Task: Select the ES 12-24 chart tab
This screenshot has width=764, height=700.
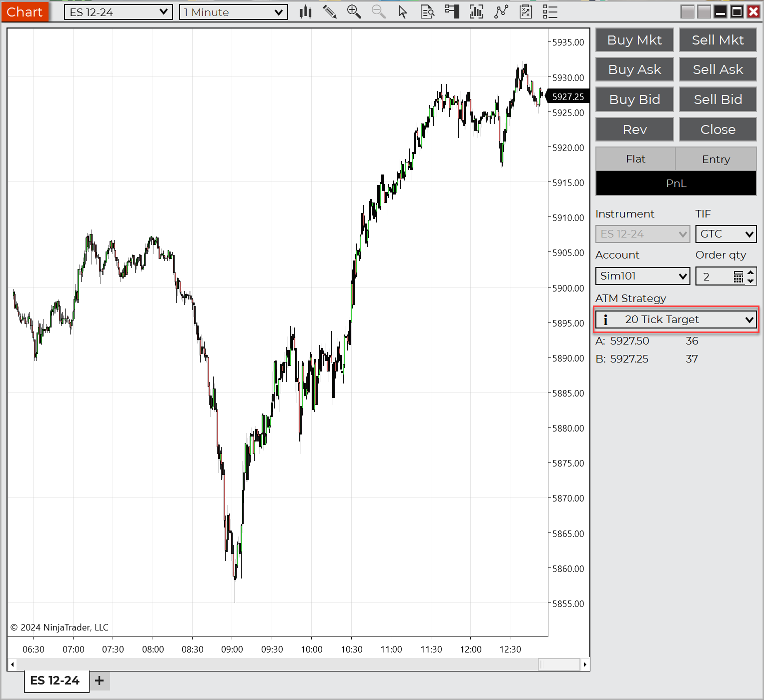Action: (56, 681)
